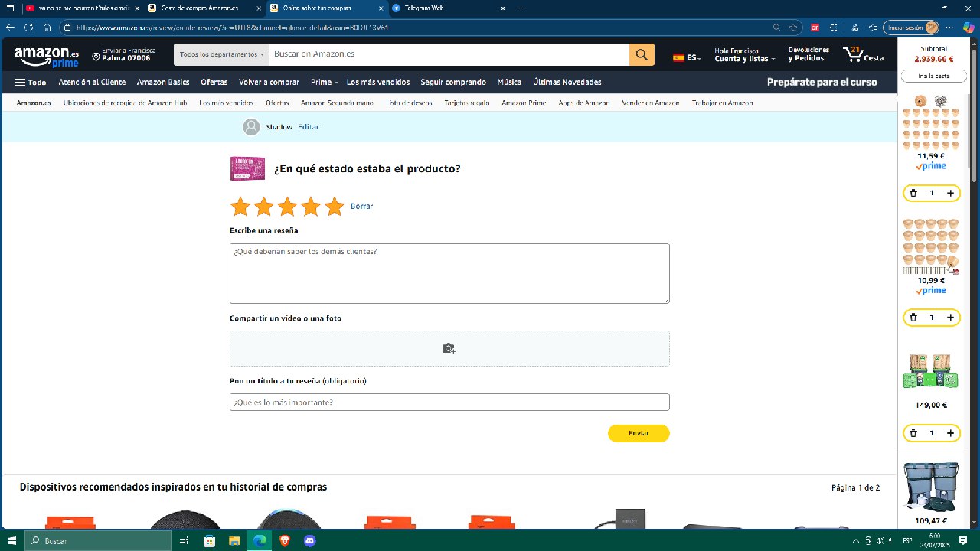The height and width of the screenshot is (551, 980).
Task: Click the trash icon for the 10,99 € item
Action: click(913, 317)
